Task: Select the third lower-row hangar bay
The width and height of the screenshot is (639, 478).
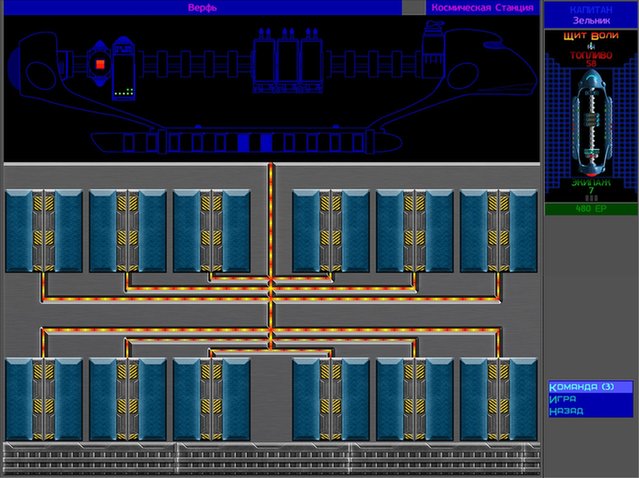Action: pyautogui.click(x=212, y=399)
